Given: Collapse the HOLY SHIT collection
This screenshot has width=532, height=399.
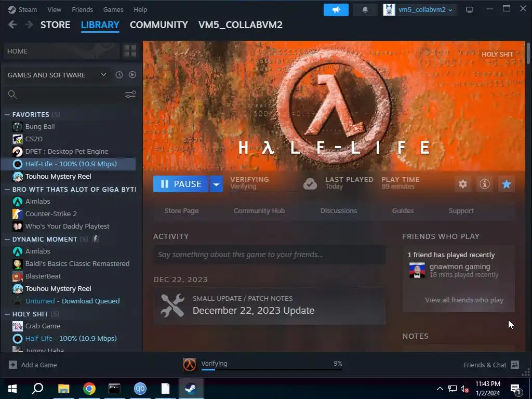Looking at the screenshot, I should (x=7, y=314).
